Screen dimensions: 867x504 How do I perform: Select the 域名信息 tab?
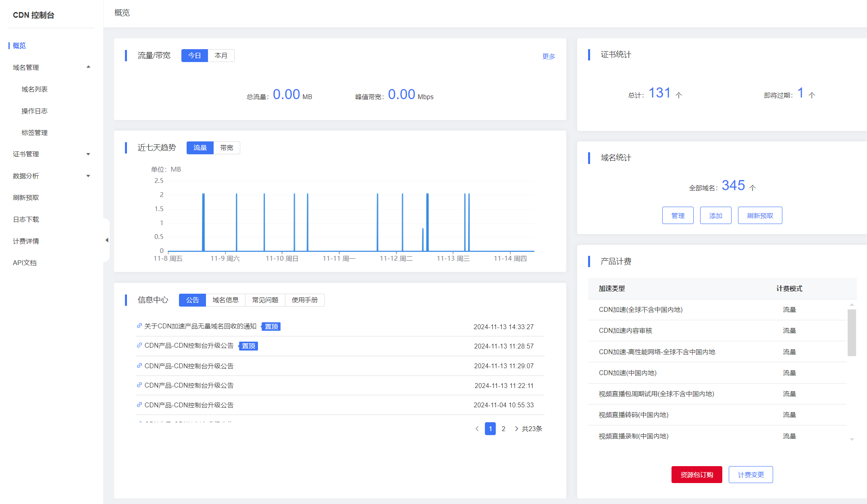[x=226, y=300]
